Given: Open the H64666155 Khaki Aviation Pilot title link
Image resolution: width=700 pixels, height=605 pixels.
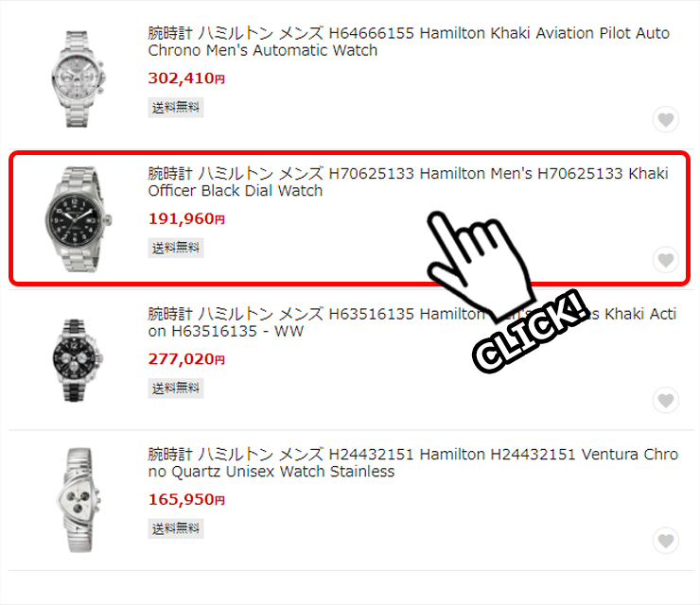Looking at the screenshot, I should coord(409,42).
